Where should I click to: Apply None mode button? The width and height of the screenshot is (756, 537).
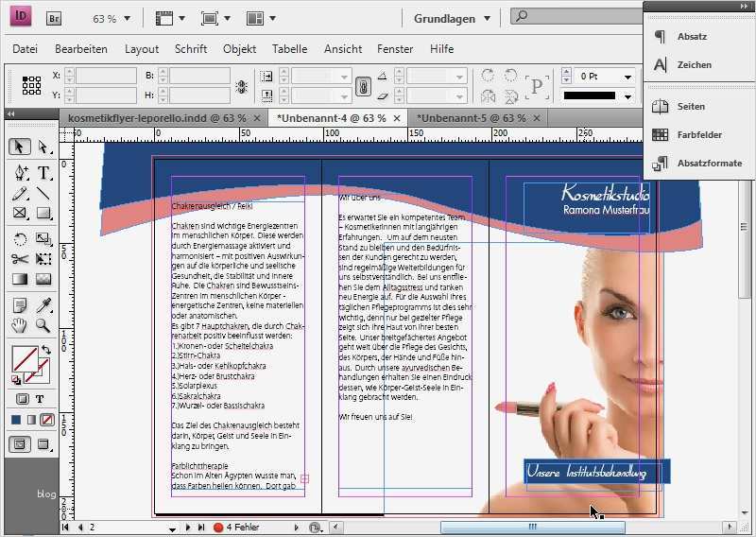(x=47, y=420)
